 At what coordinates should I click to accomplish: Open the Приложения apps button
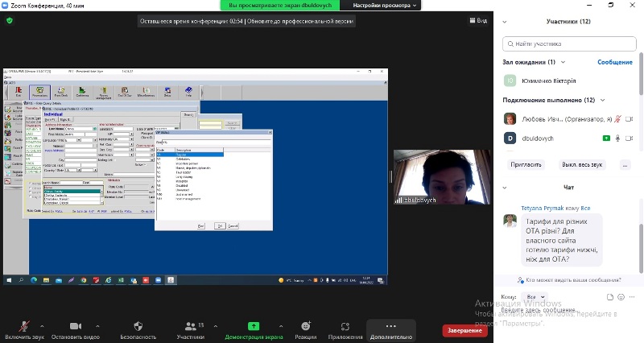click(x=345, y=330)
